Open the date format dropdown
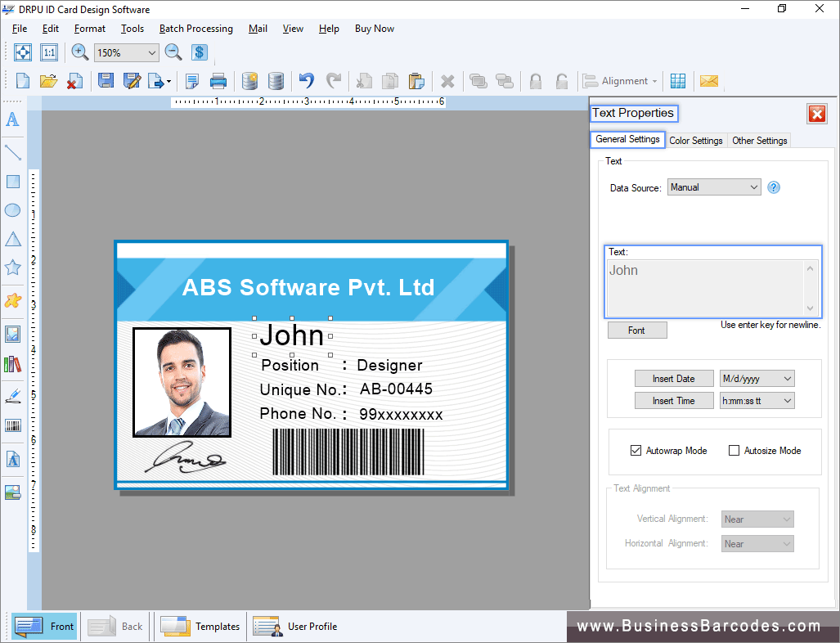This screenshot has width=840, height=643. 757,378
